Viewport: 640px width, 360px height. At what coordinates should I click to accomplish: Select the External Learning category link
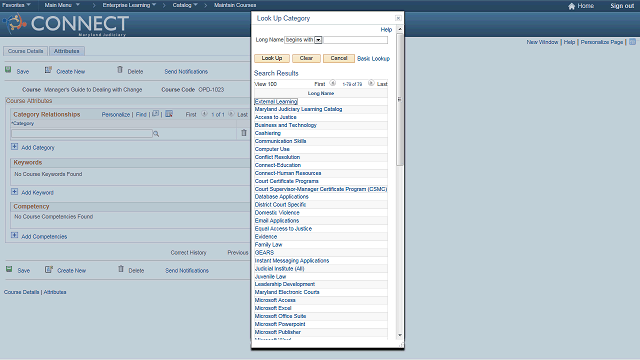click(276, 101)
